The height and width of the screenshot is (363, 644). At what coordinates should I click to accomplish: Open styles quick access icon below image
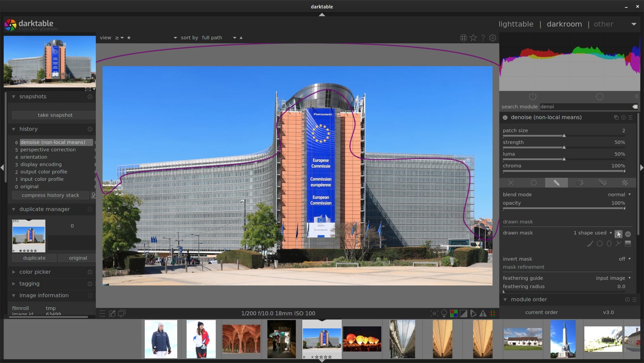112,313
